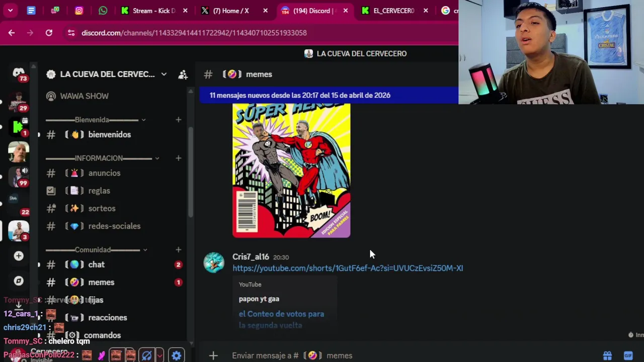Open the server icon with 29 badge
The height and width of the screenshot is (362, 644).
pyautogui.click(x=19, y=101)
